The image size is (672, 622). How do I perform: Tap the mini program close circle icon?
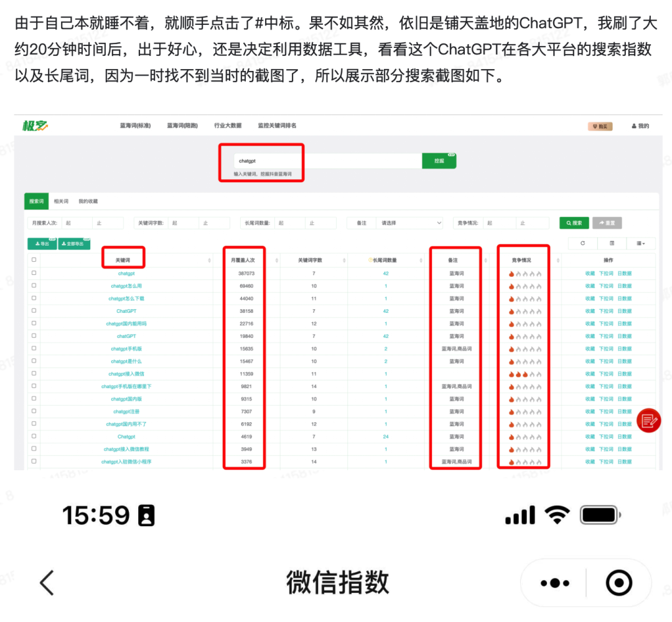coord(619,583)
